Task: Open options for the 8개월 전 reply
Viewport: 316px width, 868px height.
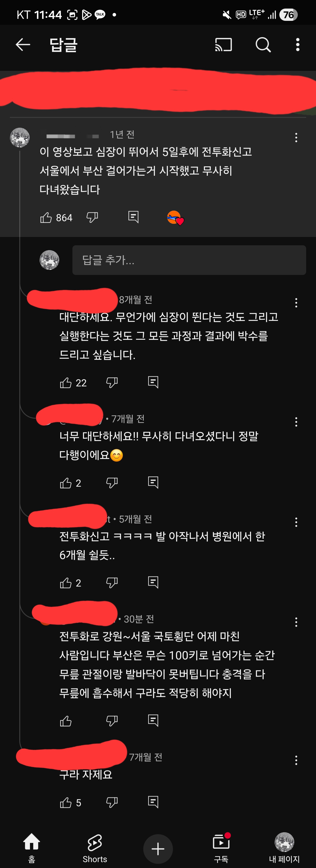Action: pyautogui.click(x=296, y=302)
